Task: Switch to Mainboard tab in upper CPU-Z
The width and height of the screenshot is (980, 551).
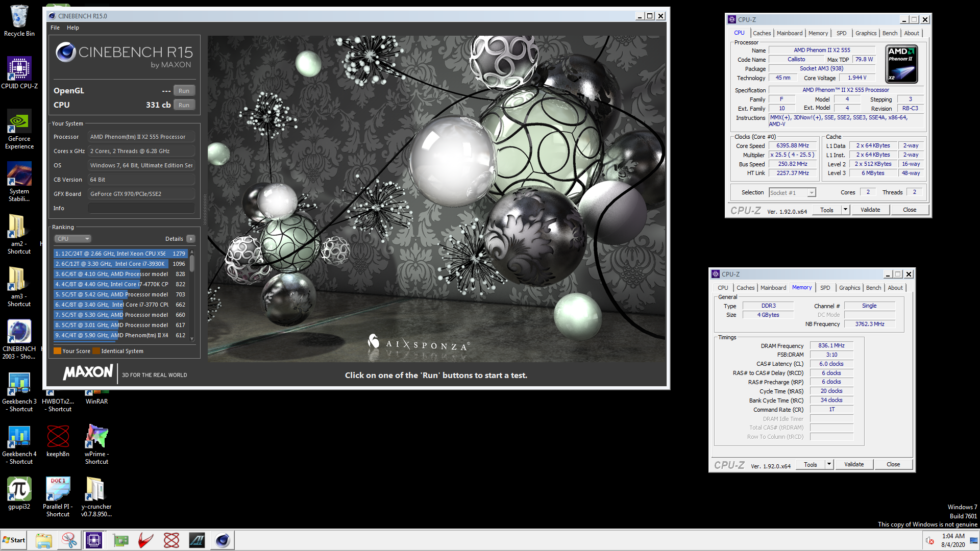Action: [x=789, y=33]
